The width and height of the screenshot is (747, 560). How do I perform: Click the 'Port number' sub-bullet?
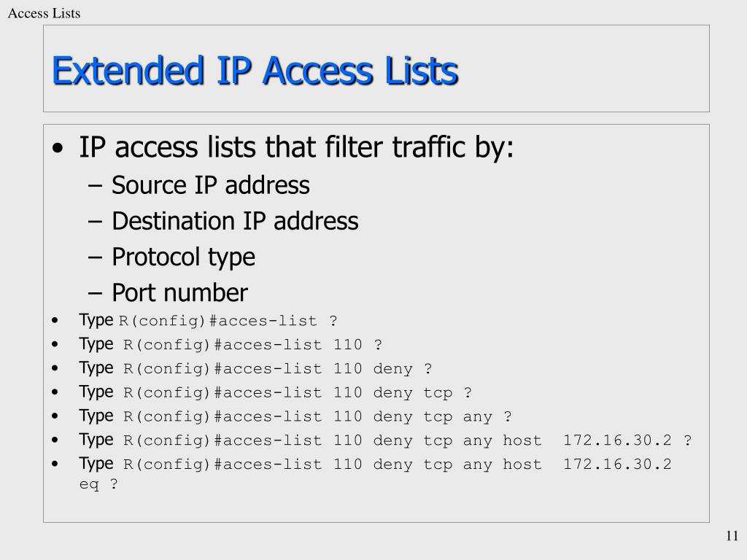click(179, 292)
